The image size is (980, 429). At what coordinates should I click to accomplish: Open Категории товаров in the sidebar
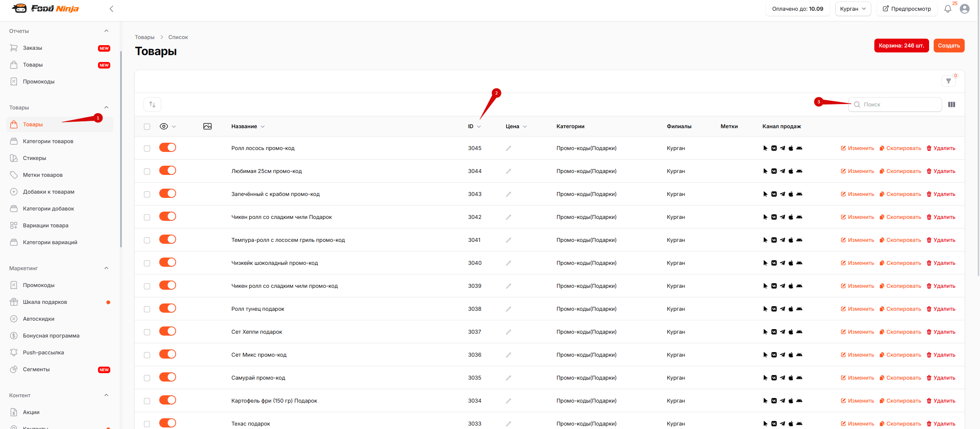(60, 141)
